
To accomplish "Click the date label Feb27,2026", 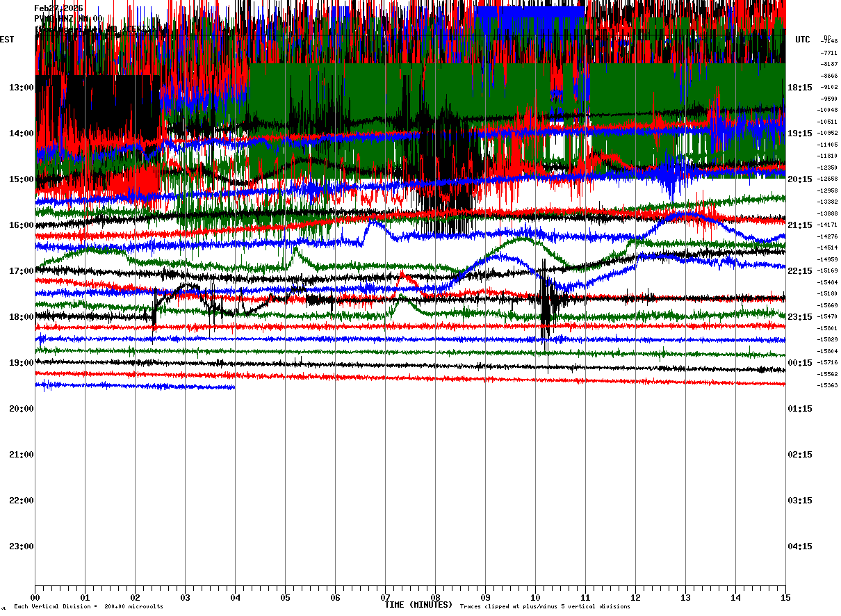I will pos(59,8).
